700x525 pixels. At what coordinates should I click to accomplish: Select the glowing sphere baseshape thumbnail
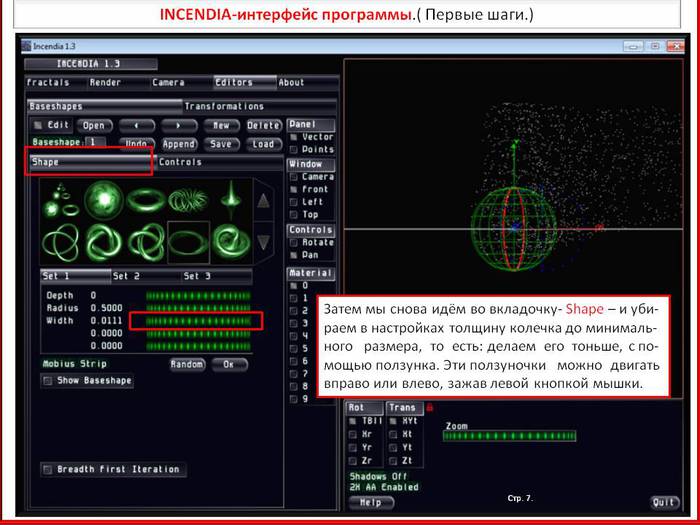coord(104,200)
